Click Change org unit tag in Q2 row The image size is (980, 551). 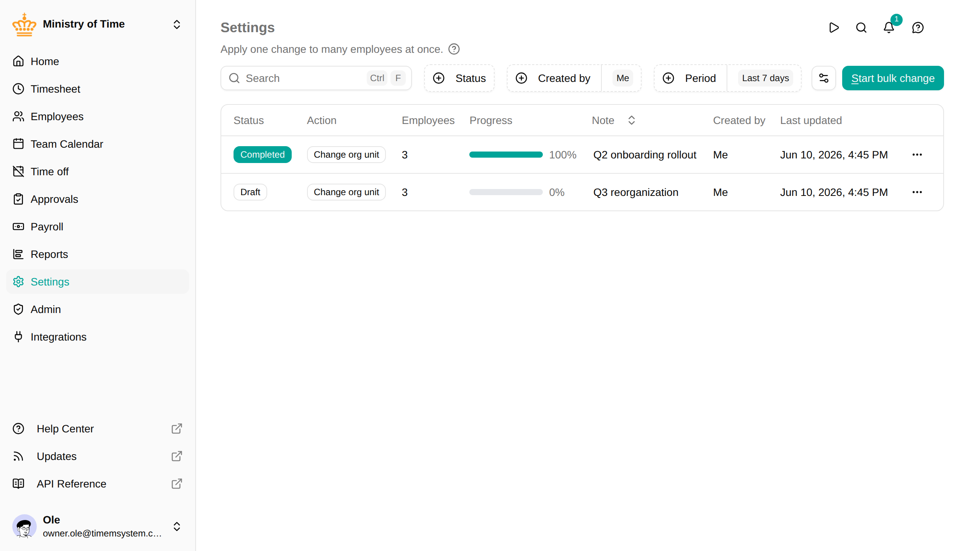click(346, 155)
